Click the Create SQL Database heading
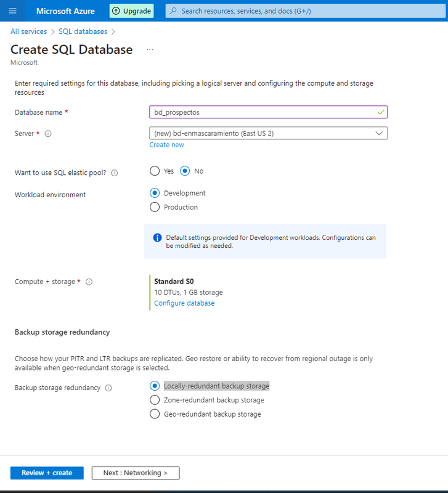Image resolution: width=448 pixels, height=493 pixels. pos(71,50)
